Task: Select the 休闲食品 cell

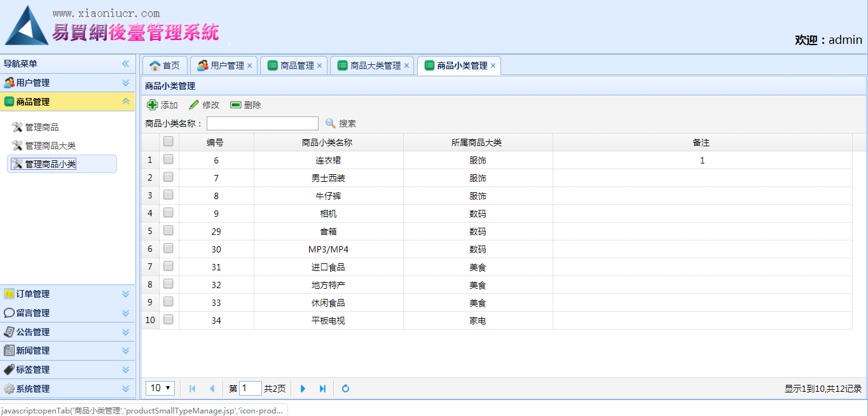Action: coord(328,303)
